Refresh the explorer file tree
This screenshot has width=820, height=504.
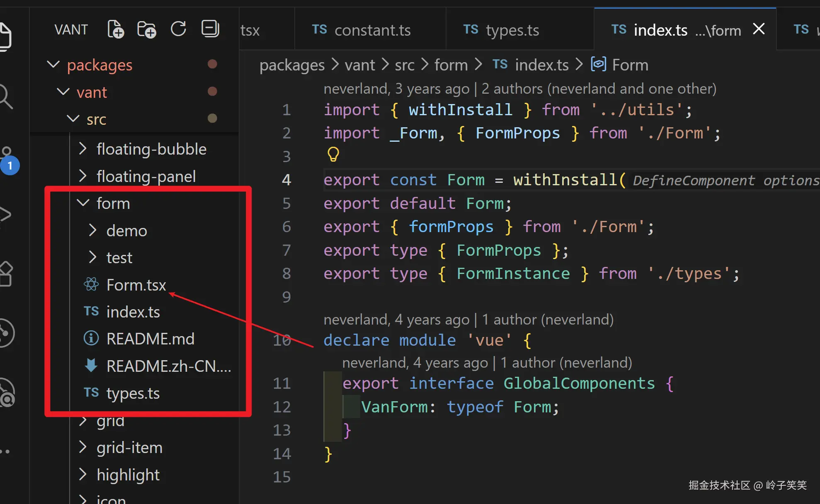point(178,29)
